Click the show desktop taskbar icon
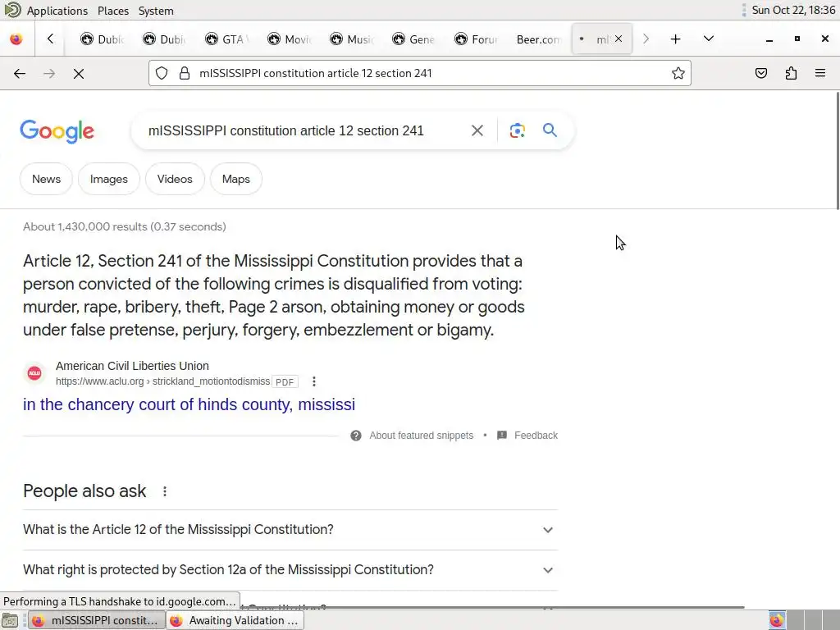Viewport: 840px width, 630px height. 10,620
